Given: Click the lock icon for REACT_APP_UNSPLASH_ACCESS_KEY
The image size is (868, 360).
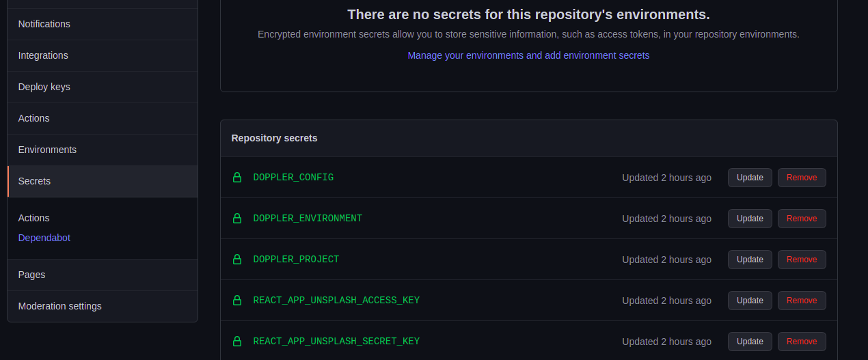Looking at the screenshot, I should [237, 301].
